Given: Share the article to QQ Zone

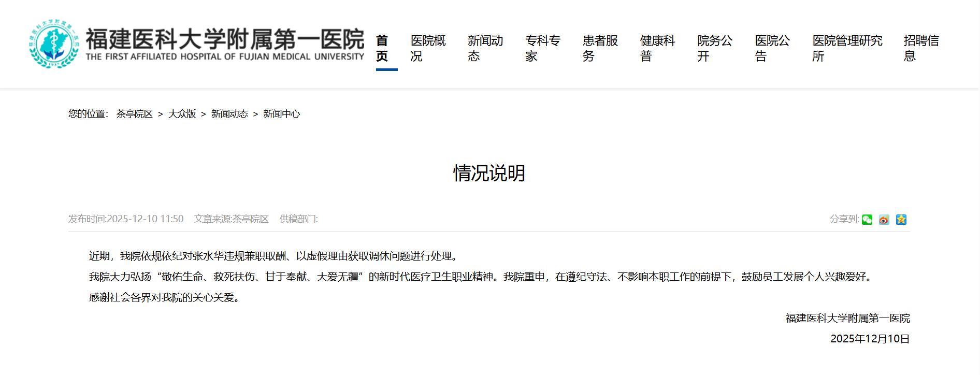Looking at the screenshot, I should click(901, 220).
